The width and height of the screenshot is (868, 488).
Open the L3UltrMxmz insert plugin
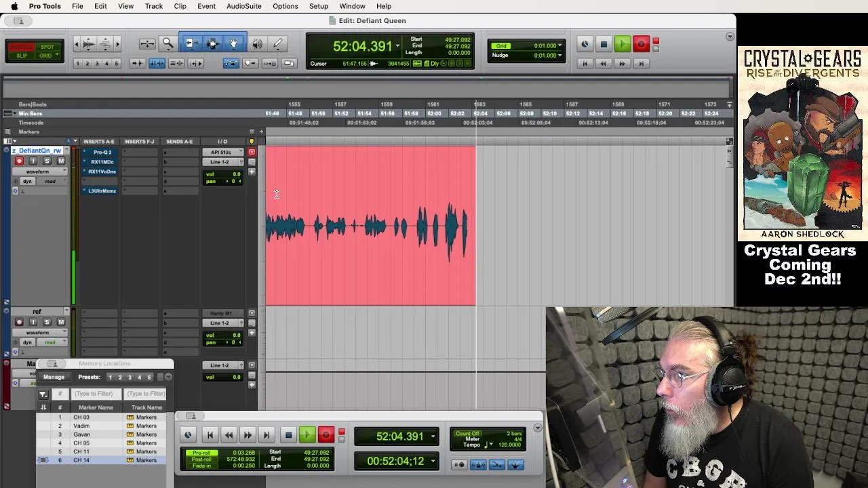pyautogui.click(x=102, y=191)
